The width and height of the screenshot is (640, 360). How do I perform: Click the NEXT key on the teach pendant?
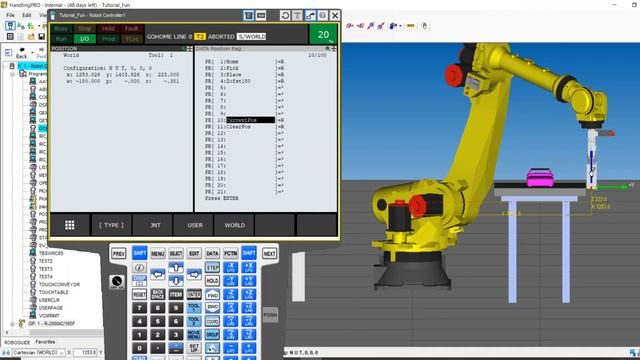coord(269,253)
